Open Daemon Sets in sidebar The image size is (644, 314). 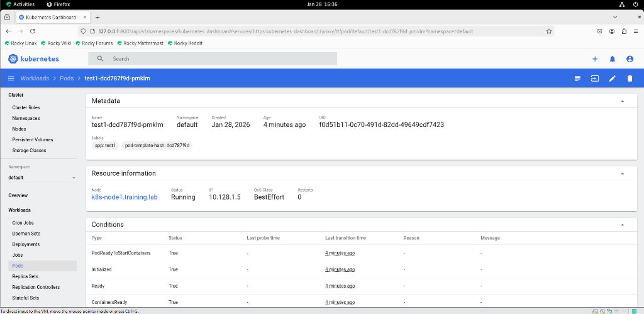click(x=26, y=234)
